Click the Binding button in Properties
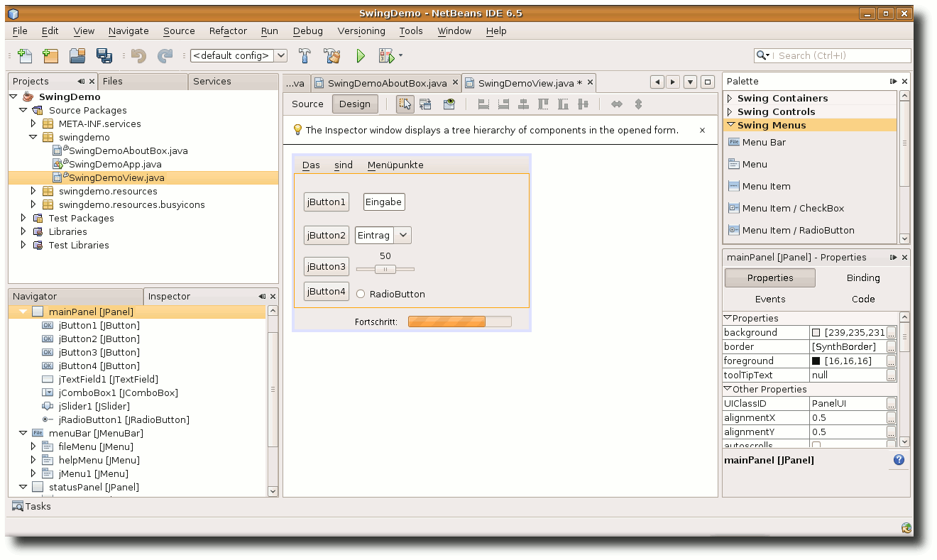This screenshot has width=937, height=560. click(x=863, y=278)
